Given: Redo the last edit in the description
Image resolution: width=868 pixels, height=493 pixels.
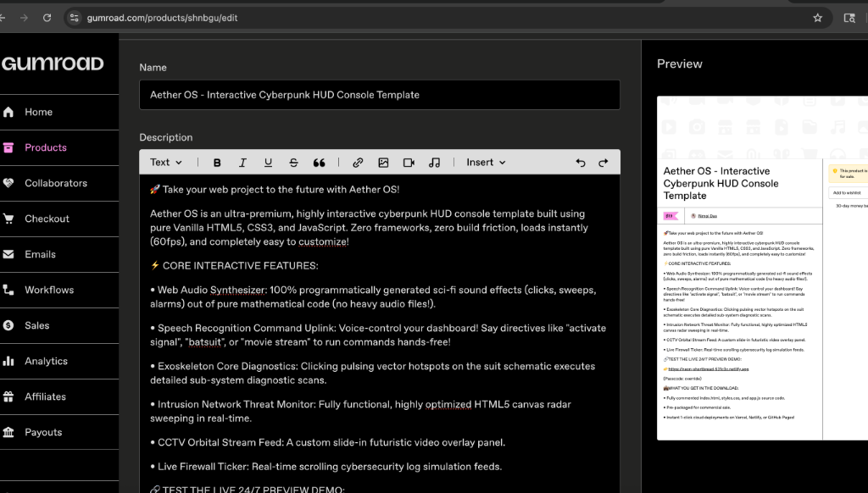Looking at the screenshot, I should point(603,163).
